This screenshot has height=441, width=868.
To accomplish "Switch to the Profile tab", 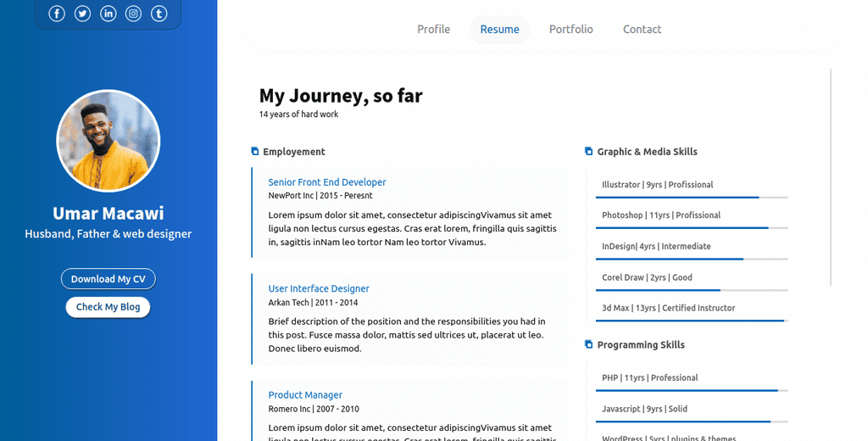I will pyautogui.click(x=433, y=30).
